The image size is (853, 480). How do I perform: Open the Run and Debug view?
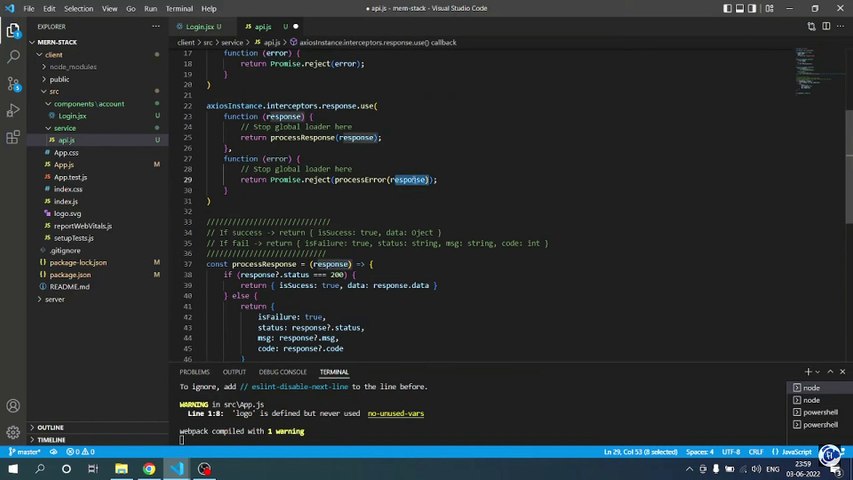[x=13, y=110]
